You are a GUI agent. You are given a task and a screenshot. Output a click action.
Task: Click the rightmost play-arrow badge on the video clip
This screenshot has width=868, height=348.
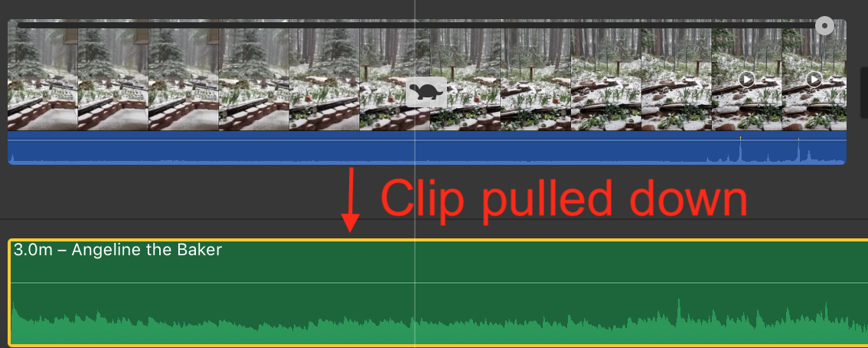click(x=814, y=80)
